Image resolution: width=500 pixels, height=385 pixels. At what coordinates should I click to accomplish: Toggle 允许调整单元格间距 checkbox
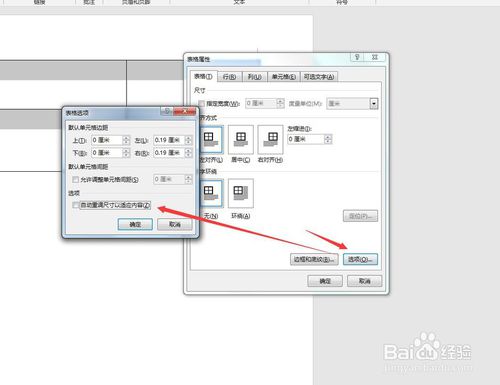click(x=76, y=180)
